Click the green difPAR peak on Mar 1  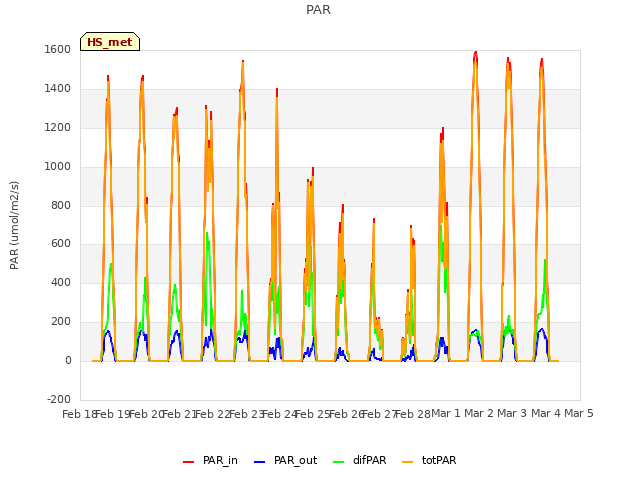coord(441,226)
